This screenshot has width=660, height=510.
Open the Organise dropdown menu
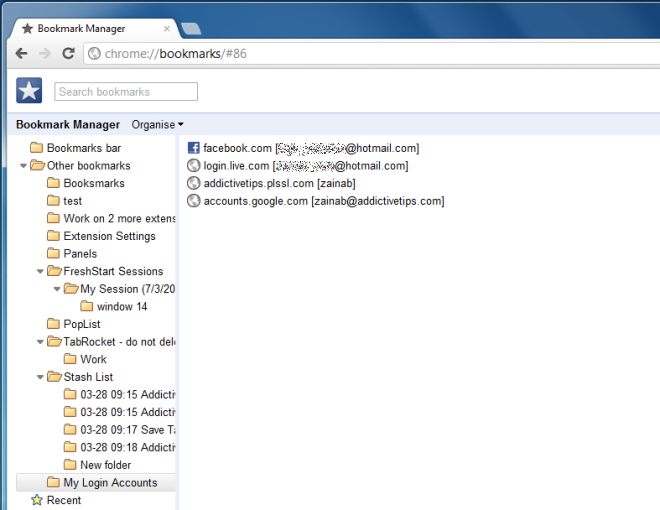(x=157, y=125)
